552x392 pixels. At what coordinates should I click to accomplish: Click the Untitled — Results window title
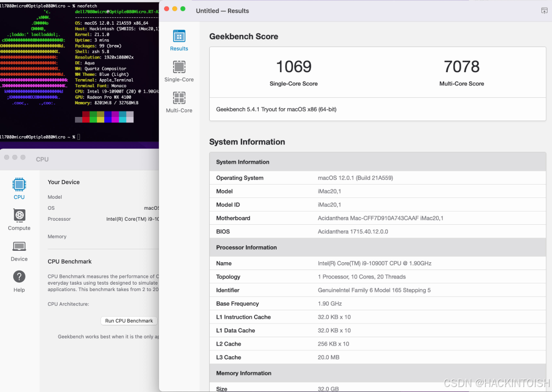tap(223, 11)
